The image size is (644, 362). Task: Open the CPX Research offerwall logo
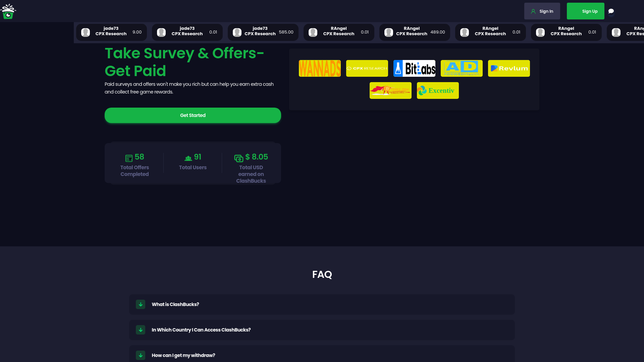click(x=367, y=68)
